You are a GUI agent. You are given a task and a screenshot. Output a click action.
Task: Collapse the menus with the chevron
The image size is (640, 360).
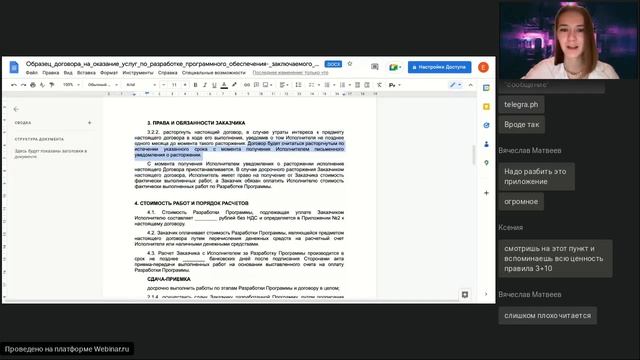coord(471,85)
